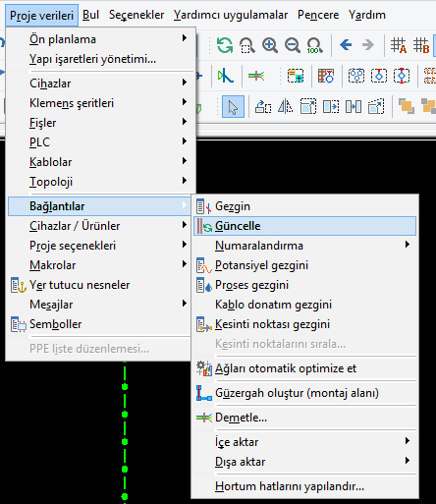This screenshot has width=436, height=504.
Task: Click the dashed box with plus icon
Action: tap(296, 76)
